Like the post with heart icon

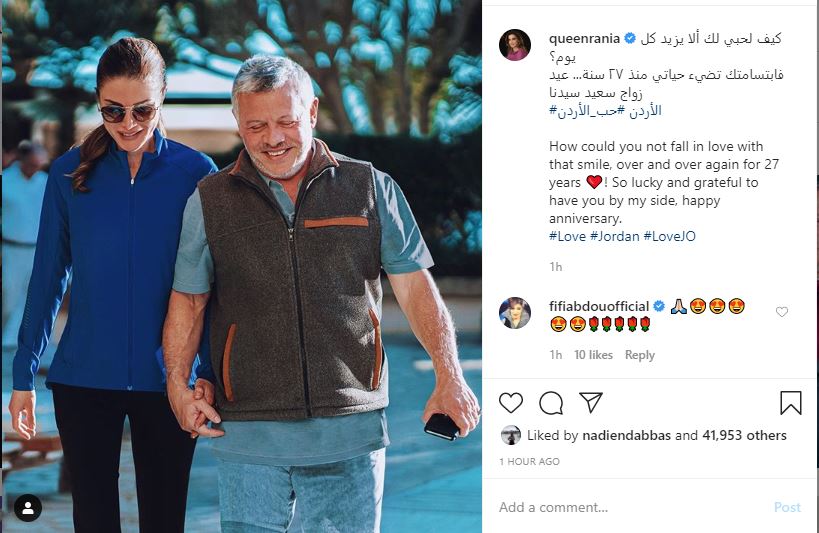click(510, 403)
